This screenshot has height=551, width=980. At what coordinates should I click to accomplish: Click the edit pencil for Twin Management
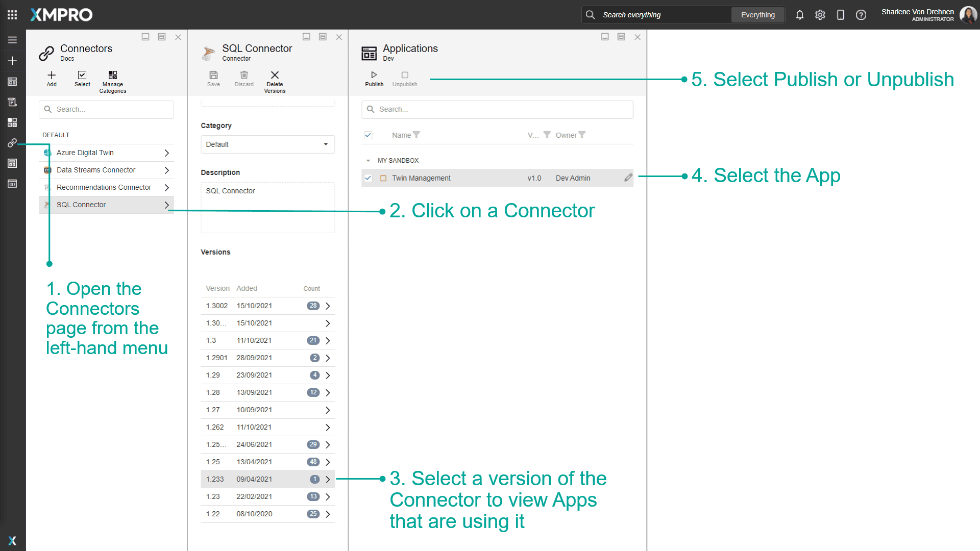point(628,178)
